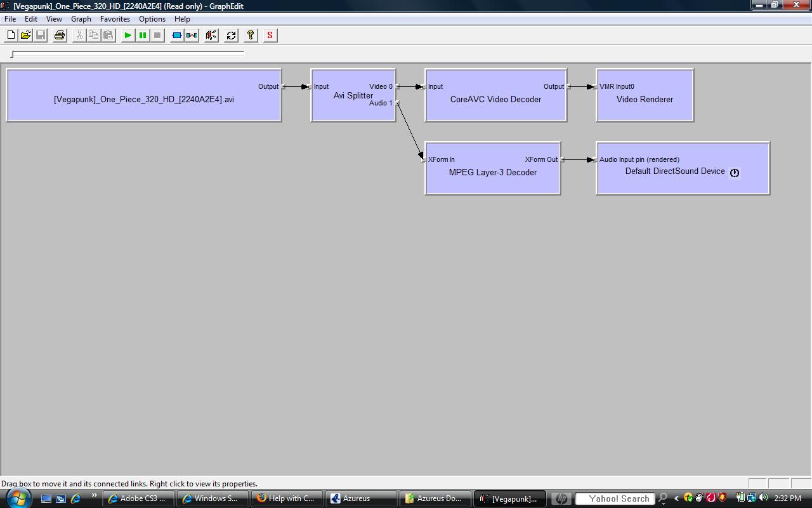The height and width of the screenshot is (508, 812).
Task: Select the Avi Splitter filter
Action: pyautogui.click(x=353, y=95)
